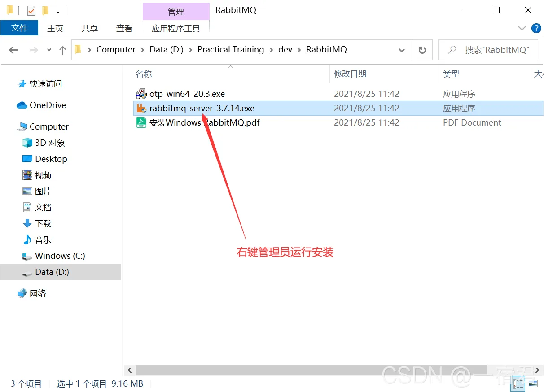Click the New Folder icon in the title bar

coord(45,10)
